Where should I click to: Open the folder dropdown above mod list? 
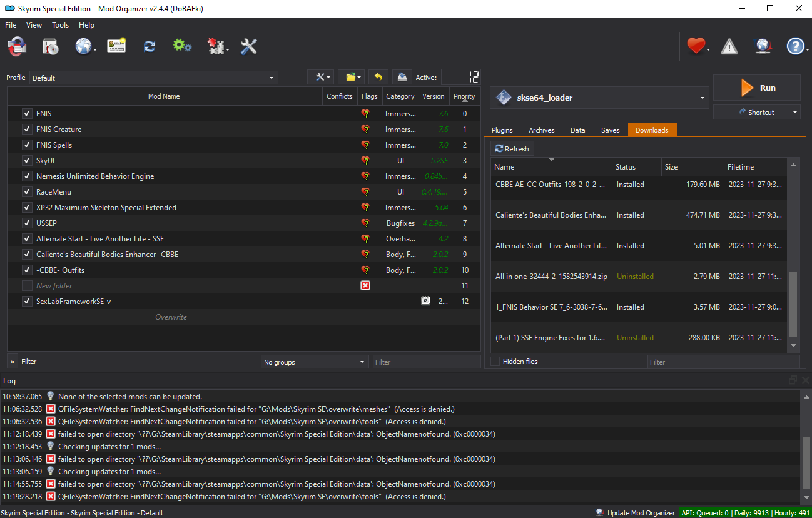352,77
